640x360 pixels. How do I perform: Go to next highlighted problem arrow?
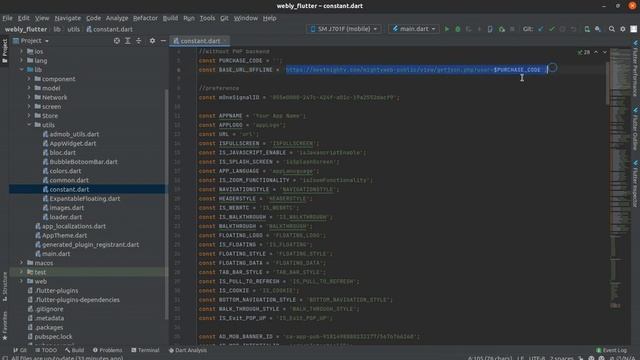(604, 52)
